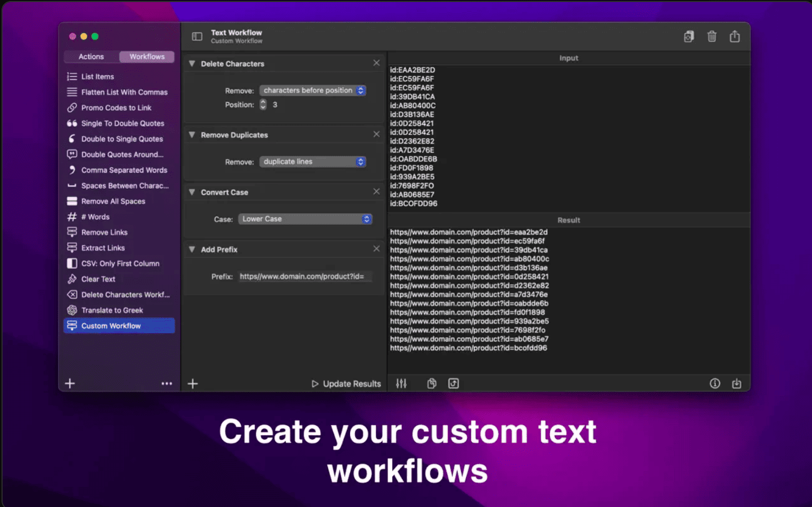The height and width of the screenshot is (507, 812).
Task: Select Custom Workflow in sidebar
Action: tap(119, 325)
